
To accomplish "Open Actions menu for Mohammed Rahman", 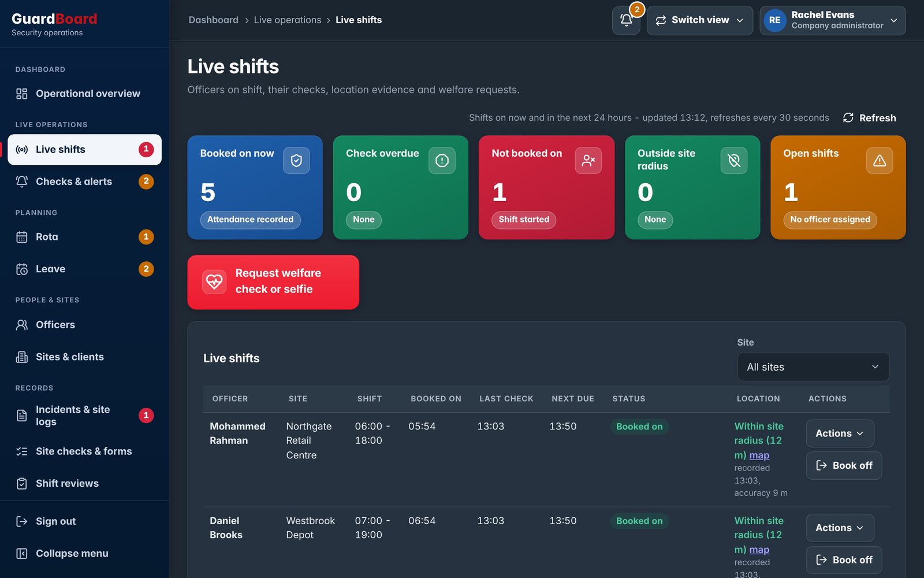I will coord(840,433).
